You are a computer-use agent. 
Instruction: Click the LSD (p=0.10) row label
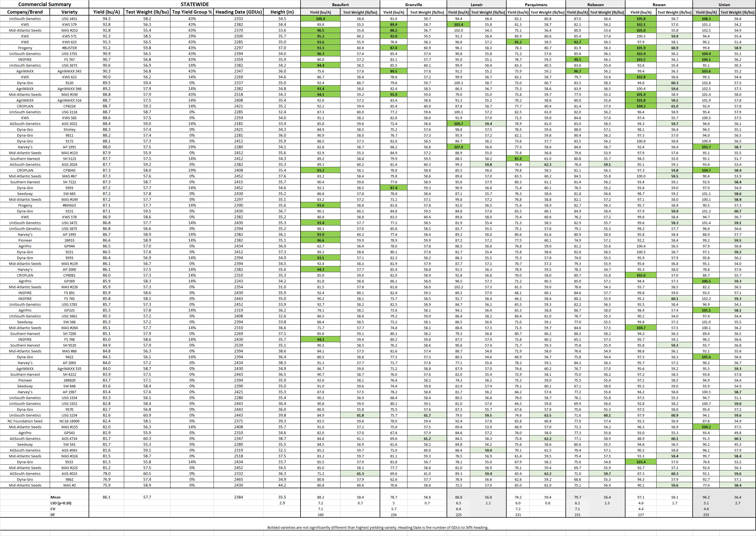[61, 503]
